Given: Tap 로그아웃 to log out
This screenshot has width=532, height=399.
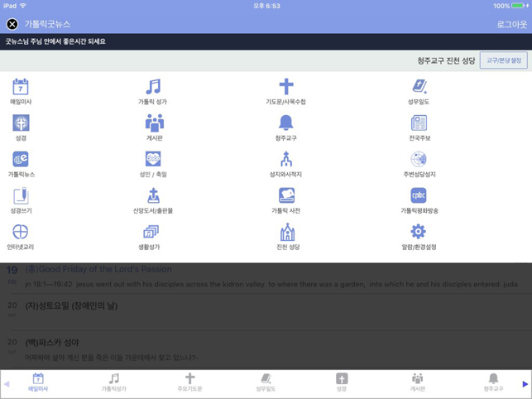Looking at the screenshot, I should pos(511,25).
